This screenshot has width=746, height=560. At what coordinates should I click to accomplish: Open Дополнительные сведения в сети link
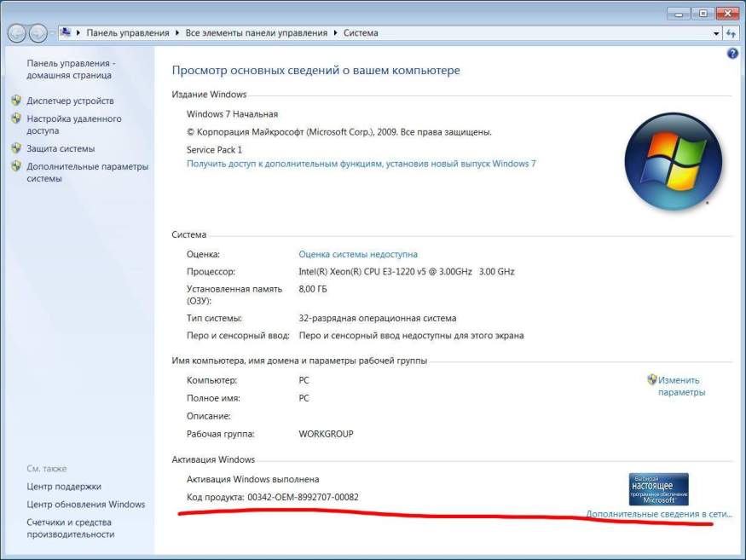[x=659, y=514]
